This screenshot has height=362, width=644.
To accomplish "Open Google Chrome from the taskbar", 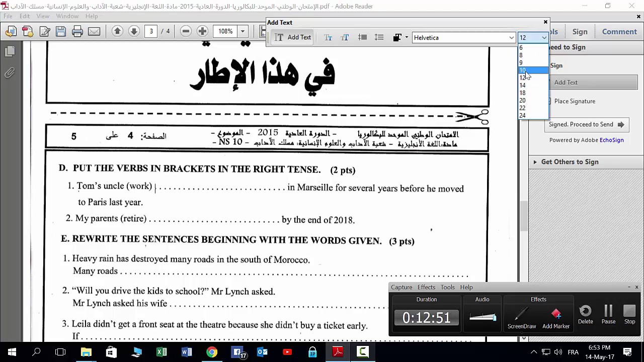I will coord(212,352).
